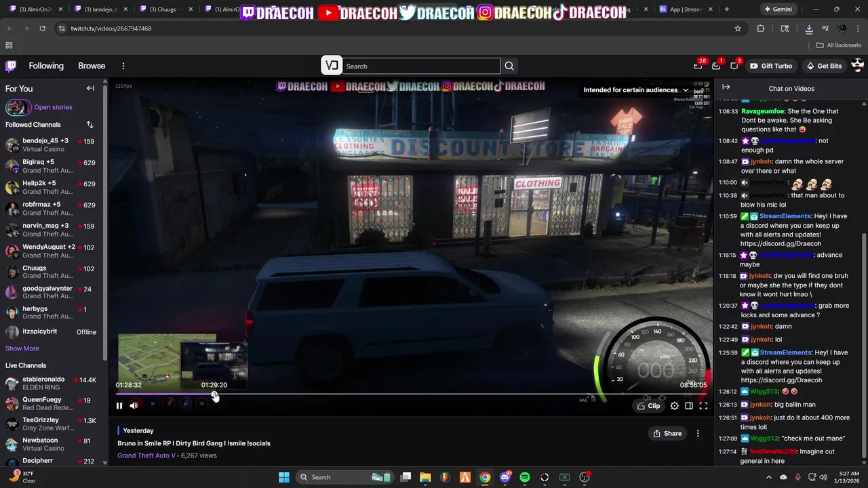Open TeeGrizzley live channel

(x=52, y=424)
